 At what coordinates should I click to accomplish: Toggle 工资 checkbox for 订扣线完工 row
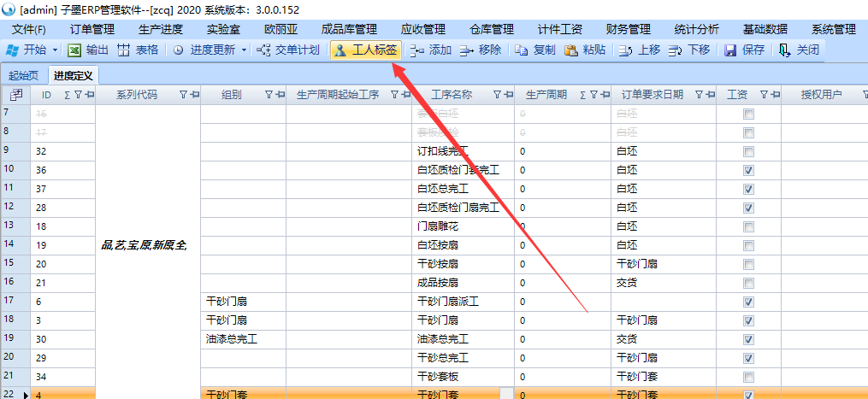[748, 151]
